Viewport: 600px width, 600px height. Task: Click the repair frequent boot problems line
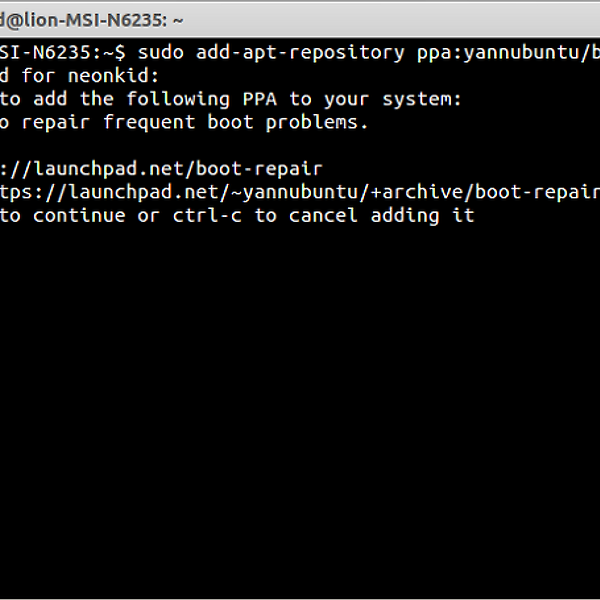(x=184, y=122)
